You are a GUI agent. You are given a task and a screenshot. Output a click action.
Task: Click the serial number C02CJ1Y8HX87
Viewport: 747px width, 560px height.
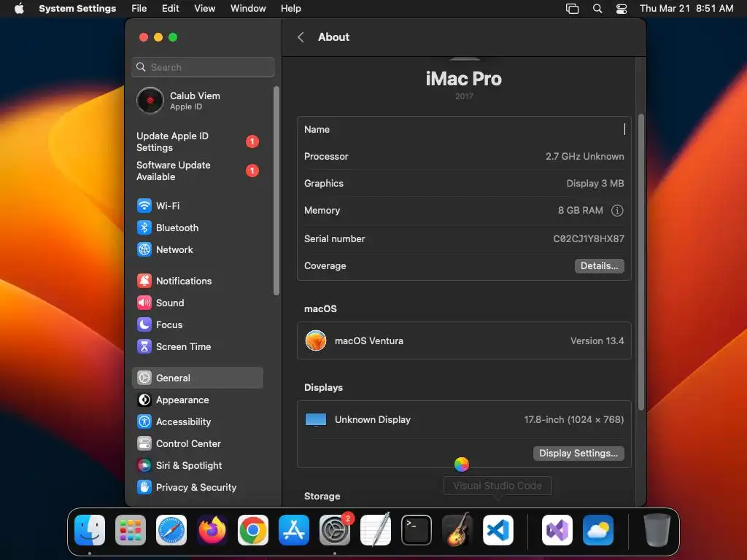[x=589, y=239]
